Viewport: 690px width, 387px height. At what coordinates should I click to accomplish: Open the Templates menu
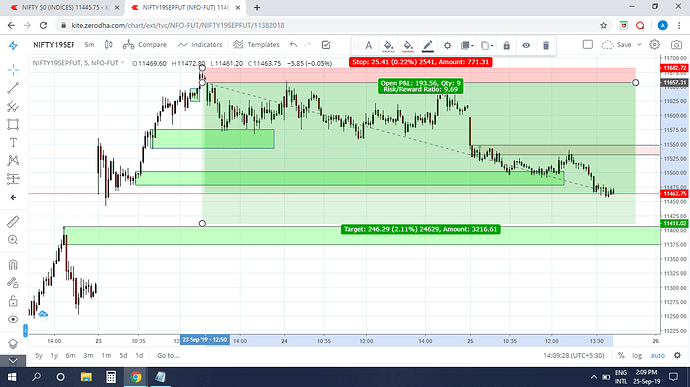(x=257, y=44)
